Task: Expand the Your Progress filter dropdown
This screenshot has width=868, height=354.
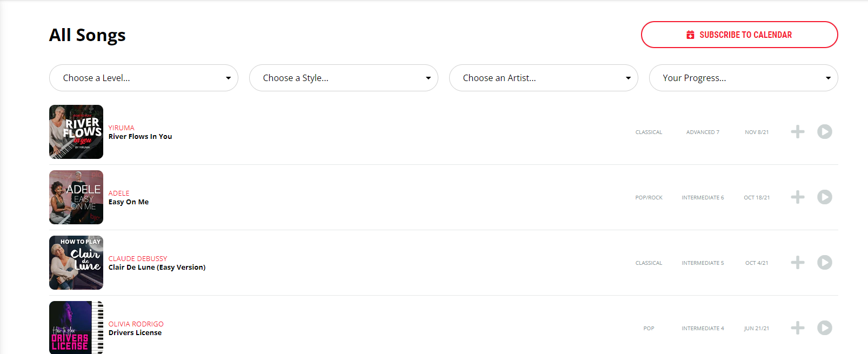Action: coord(743,78)
